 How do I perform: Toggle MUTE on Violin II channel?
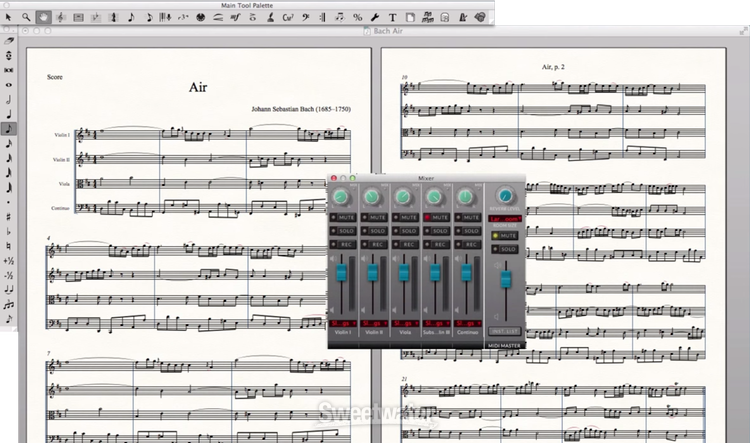click(x=374, y=217)
